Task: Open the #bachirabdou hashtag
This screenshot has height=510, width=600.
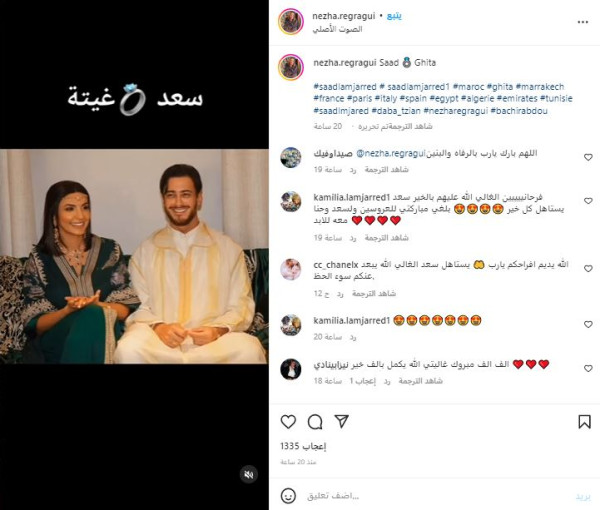Action: click(x=519, y=111)
